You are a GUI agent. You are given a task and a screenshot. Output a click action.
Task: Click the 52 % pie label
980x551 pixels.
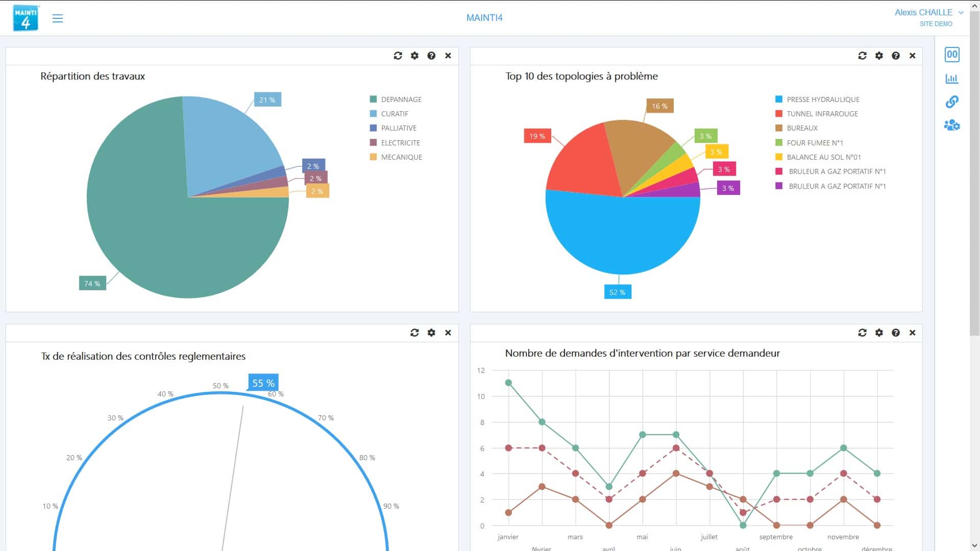pyautogui.click(x=618, y=292)
